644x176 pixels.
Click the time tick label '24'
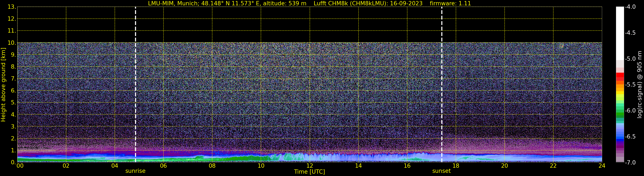[602, 166]
